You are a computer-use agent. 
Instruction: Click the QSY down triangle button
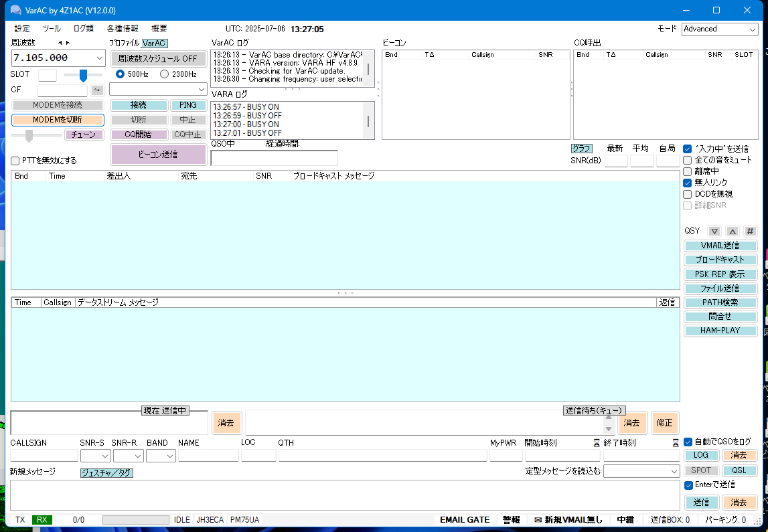tap(714, 231)
